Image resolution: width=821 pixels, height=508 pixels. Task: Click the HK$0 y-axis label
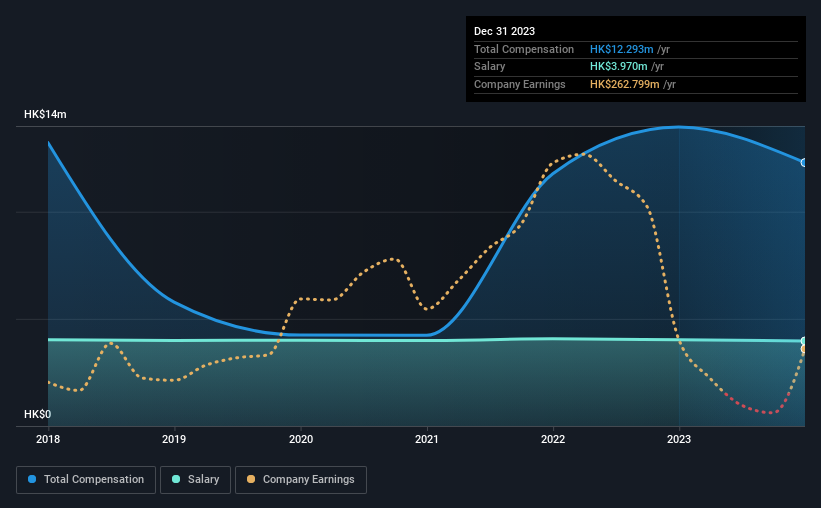[38, 414]
